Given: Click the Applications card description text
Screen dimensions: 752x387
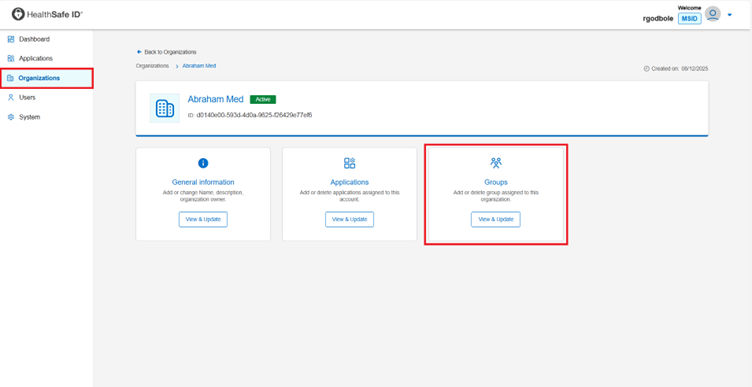Looking at the screenshot, I should (350, 196).
